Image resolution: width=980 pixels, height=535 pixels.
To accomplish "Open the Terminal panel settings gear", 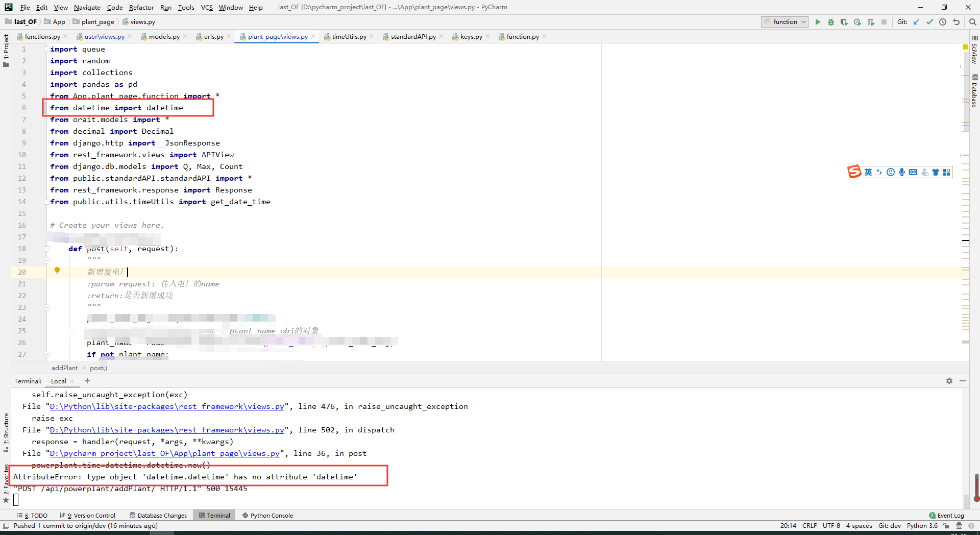I will click(x=949, y=381).
